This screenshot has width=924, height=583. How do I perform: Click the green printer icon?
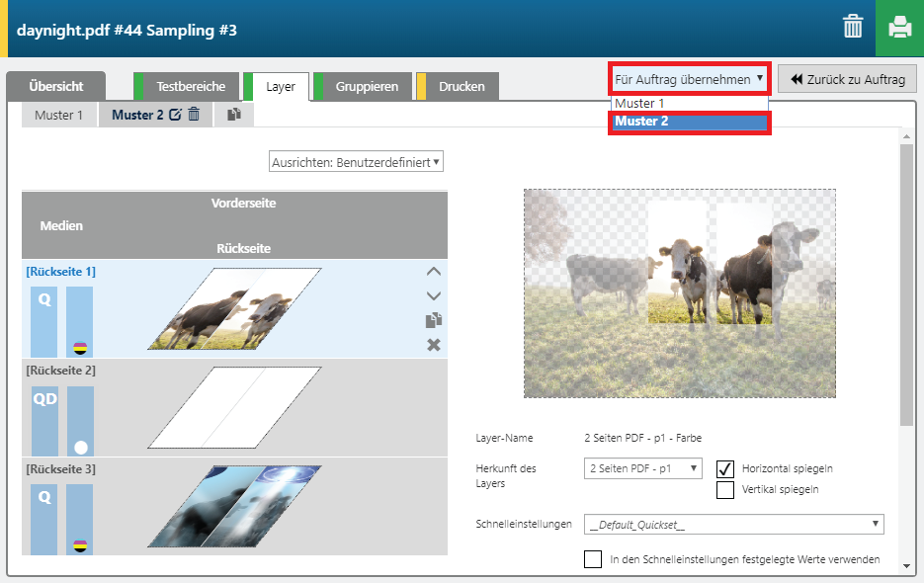(x=899, y=28)
